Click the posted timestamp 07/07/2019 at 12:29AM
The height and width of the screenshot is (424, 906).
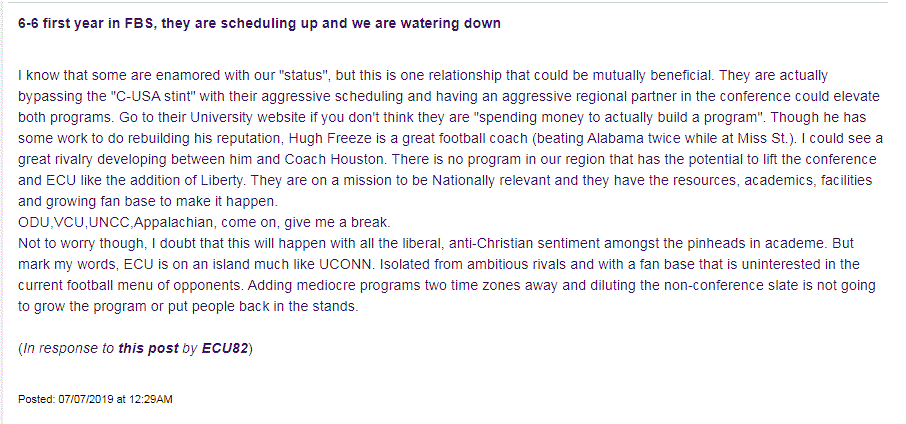96,399
